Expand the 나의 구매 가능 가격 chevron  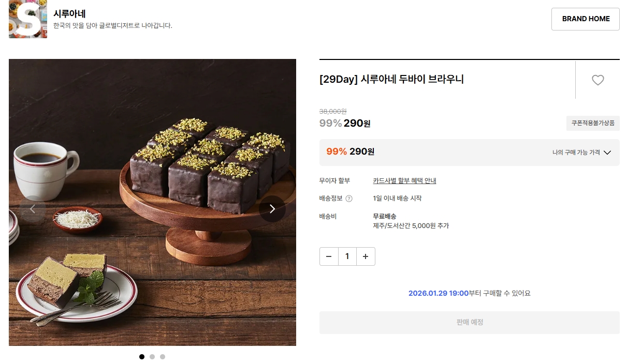coord(608,153)
